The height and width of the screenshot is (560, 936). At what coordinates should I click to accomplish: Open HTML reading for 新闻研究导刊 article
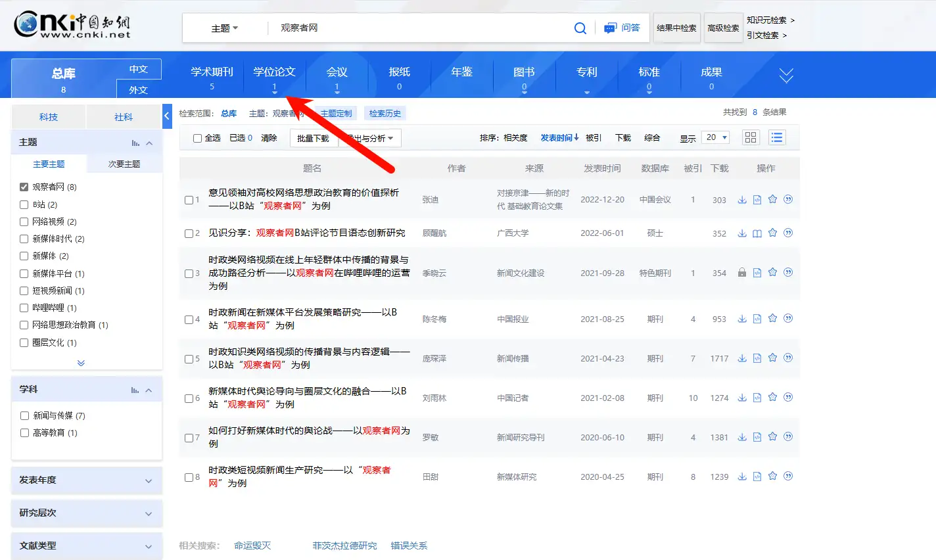coord(757,437)
